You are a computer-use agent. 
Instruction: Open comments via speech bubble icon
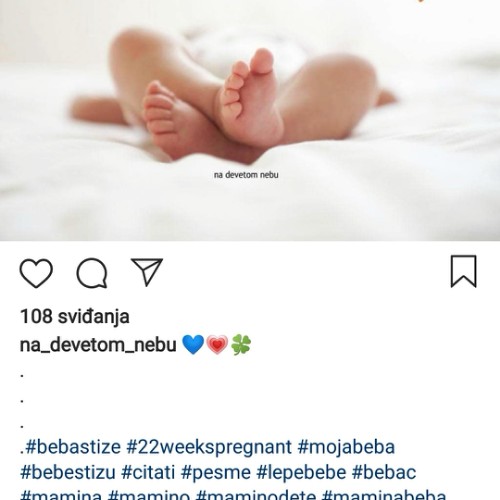coord(92,273)
